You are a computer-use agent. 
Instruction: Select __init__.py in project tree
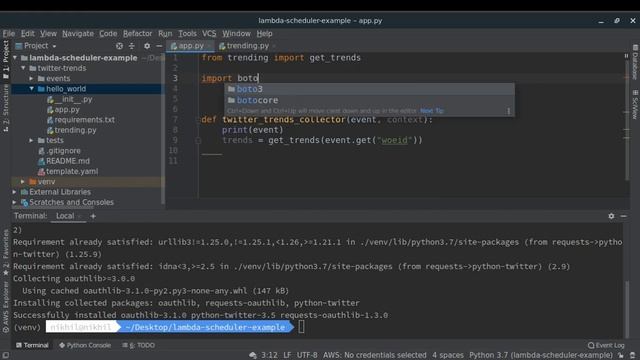coord(70,99)
